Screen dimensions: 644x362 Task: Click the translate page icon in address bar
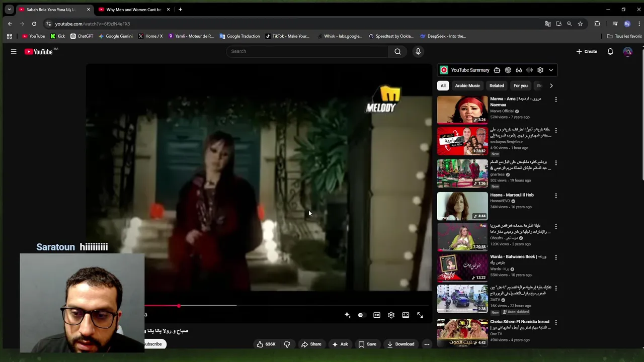click(548, 24)
